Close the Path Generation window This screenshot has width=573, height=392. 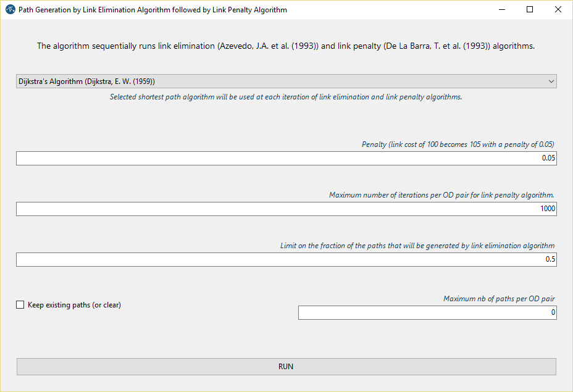(558, 10)
